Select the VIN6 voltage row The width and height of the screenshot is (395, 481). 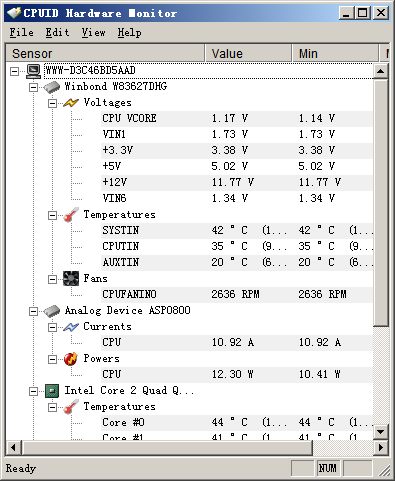[x=237, y=199]
